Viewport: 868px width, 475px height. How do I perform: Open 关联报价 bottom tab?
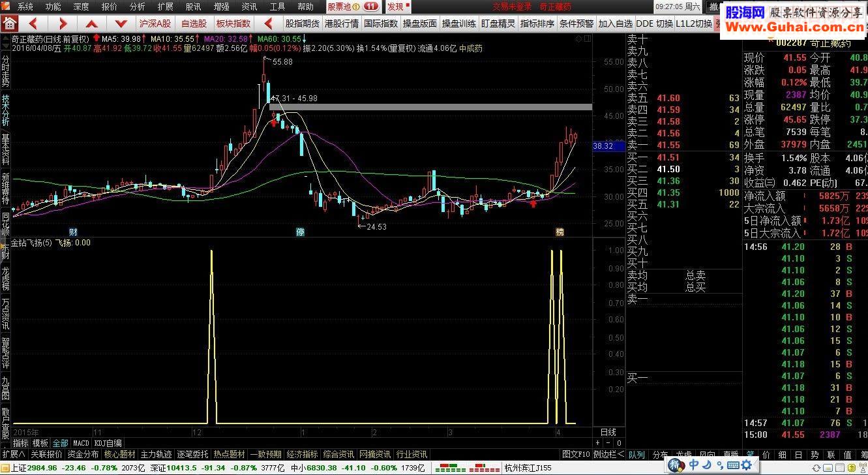46,454
